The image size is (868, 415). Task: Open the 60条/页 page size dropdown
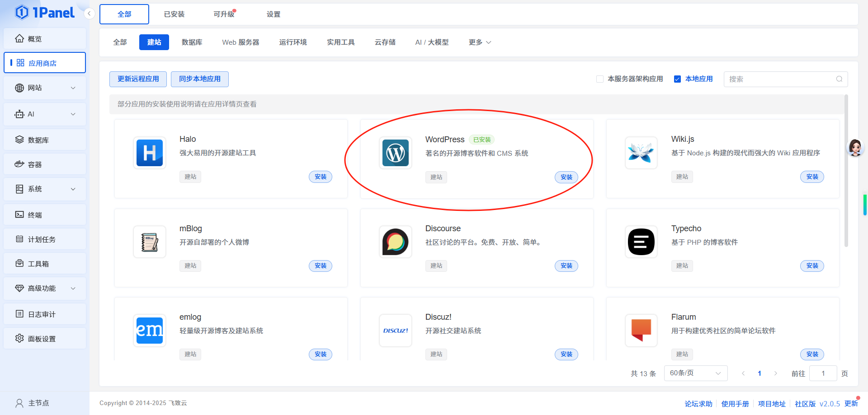click(696, 373)
